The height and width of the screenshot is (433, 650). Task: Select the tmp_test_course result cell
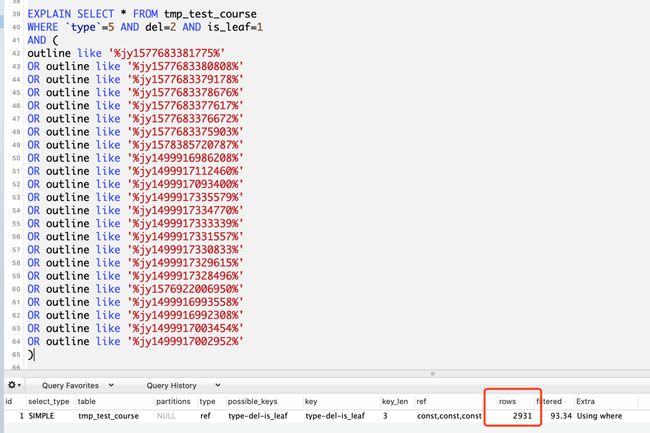click(108, 416)
